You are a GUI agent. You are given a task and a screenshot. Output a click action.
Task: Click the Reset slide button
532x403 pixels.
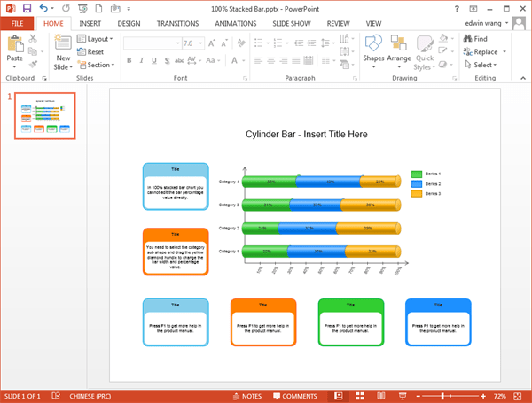pyautogui.click(x=90, y=51)
